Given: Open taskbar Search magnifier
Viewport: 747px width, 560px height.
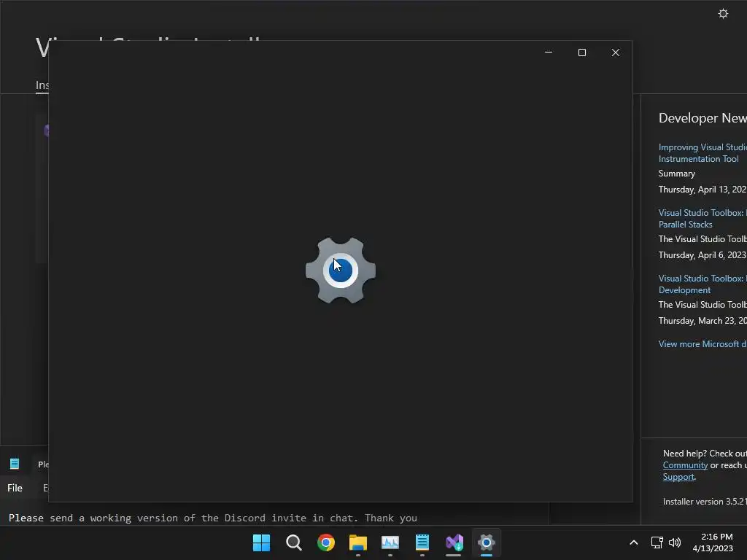Looking at the screenshot, I should coord(293,542).
